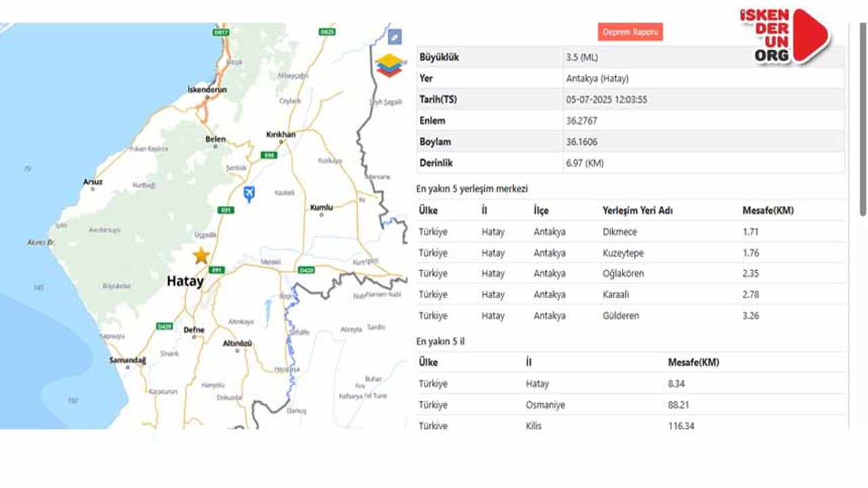The height and width of the screenshot is (488, 868).
Task: Click the Antakya (Hatay) location value
Action: 597,79
